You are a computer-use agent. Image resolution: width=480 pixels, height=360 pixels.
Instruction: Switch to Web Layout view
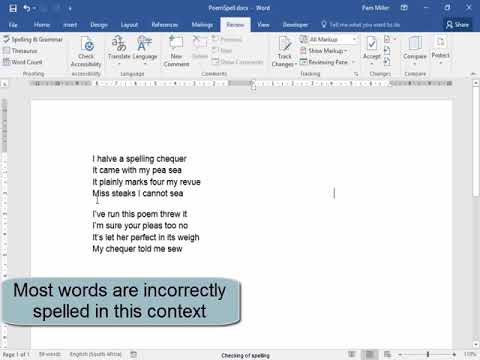pos(387,354)
